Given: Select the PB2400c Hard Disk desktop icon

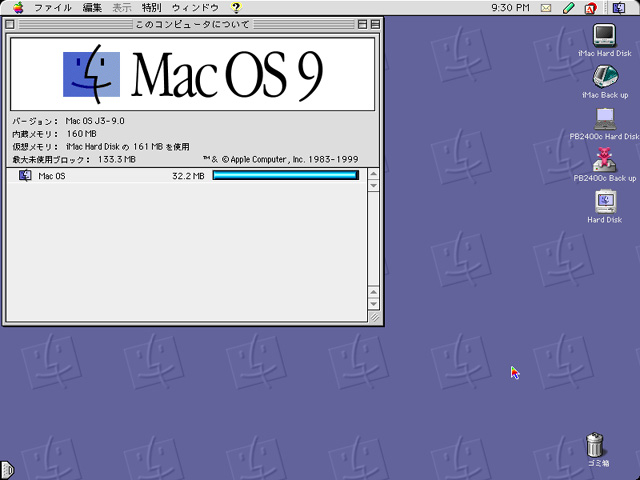Looking at the screenshot, I should tap(604, 119).
